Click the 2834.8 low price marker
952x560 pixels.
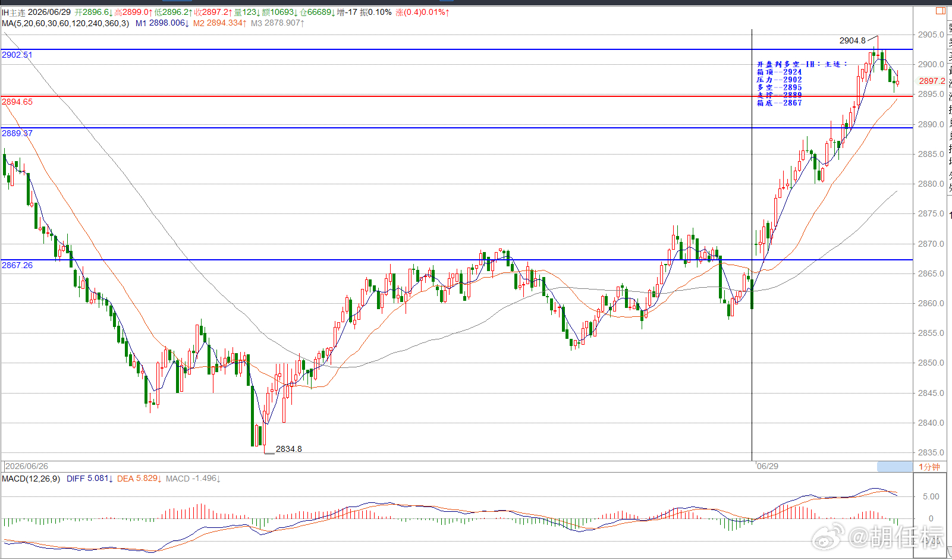click(288, 449)
